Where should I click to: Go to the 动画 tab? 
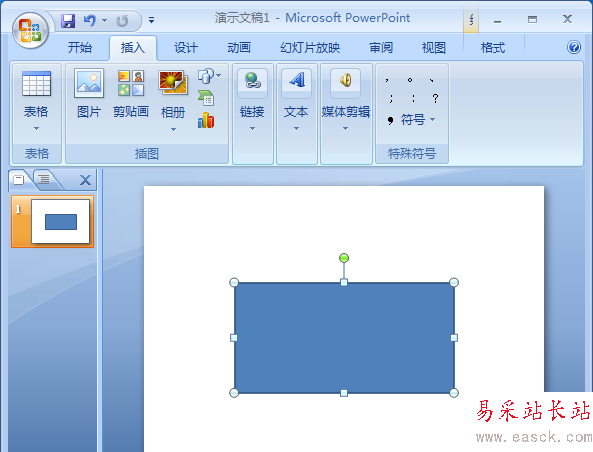pos(239,48)
